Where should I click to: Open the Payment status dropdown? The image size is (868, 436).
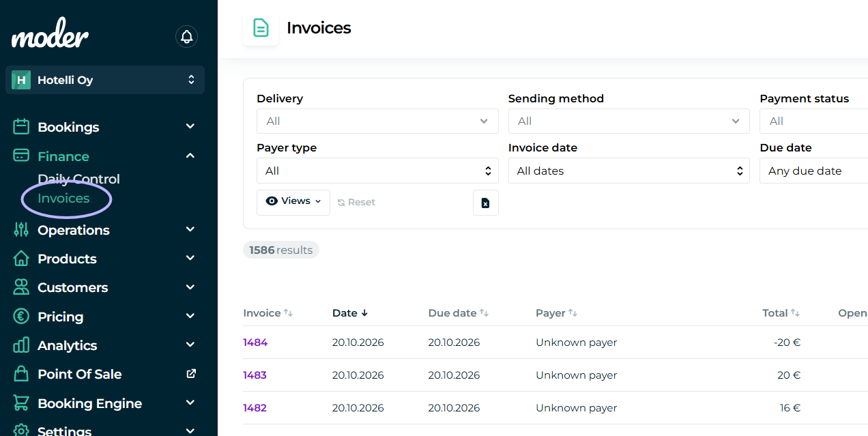click(x=813, y=121)
